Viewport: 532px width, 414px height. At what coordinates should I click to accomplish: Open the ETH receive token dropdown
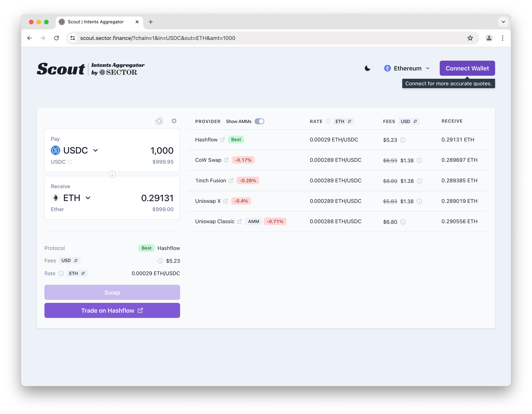[71, 198]
